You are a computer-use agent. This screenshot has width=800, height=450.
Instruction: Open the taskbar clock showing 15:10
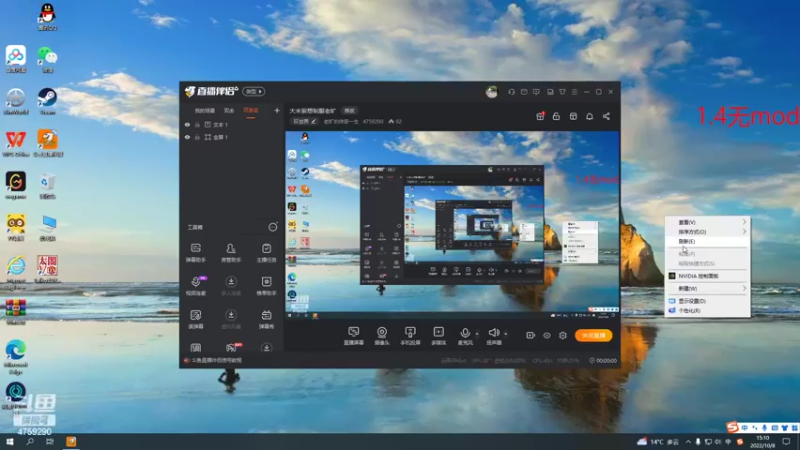click(x=763, y=442)
